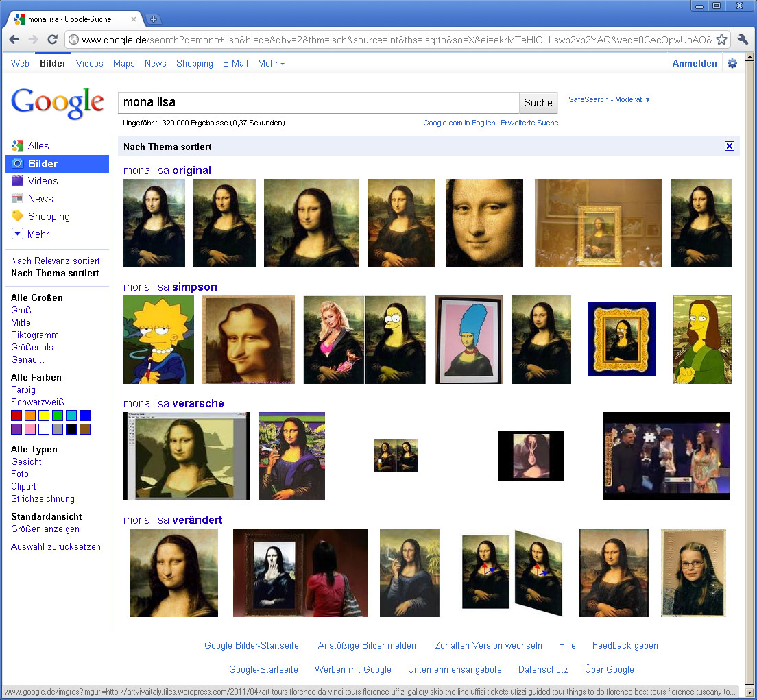Image resolution: width=757 pixels, height=700 pixels.
Task: Click Auswahl zurücksetzen
Action: point(56,547)
